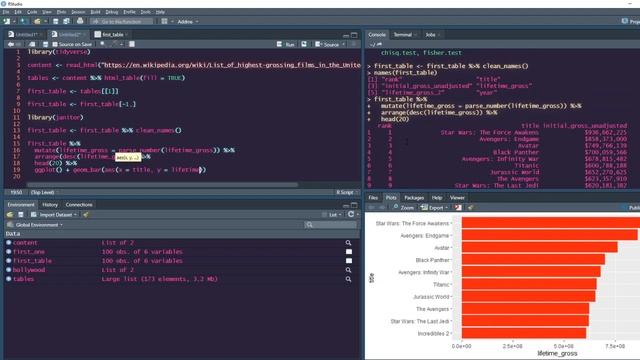Image resolution: width=640 pixels, height=360 pixels.
Task: Click the New File icon in main toolbar
Action: (x=7, y=21)
